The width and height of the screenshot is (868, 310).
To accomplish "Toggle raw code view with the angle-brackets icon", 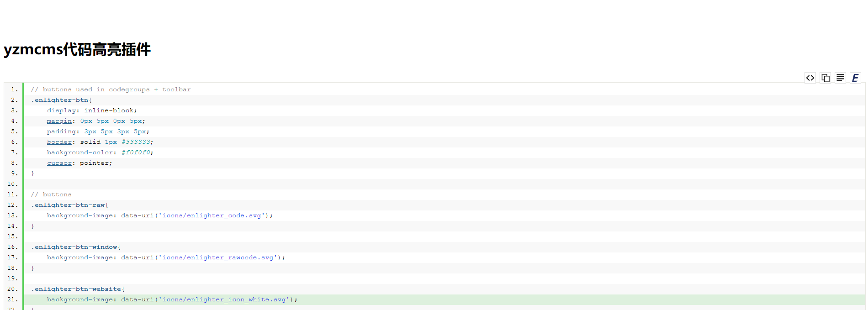I will pos(810,78).
